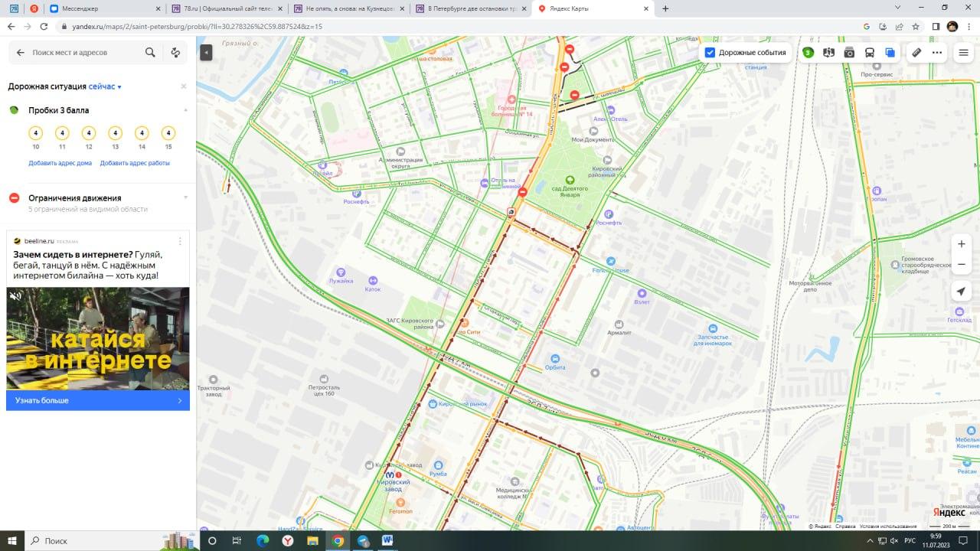Select the ruler distance measuring tool
This screenshot has width=980, height=551.
916,53
